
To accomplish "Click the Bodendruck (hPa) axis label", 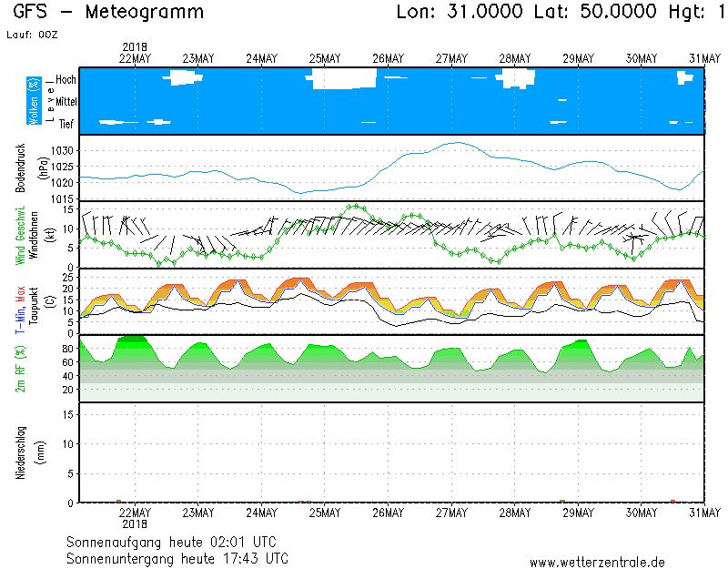I will point(27,168).
